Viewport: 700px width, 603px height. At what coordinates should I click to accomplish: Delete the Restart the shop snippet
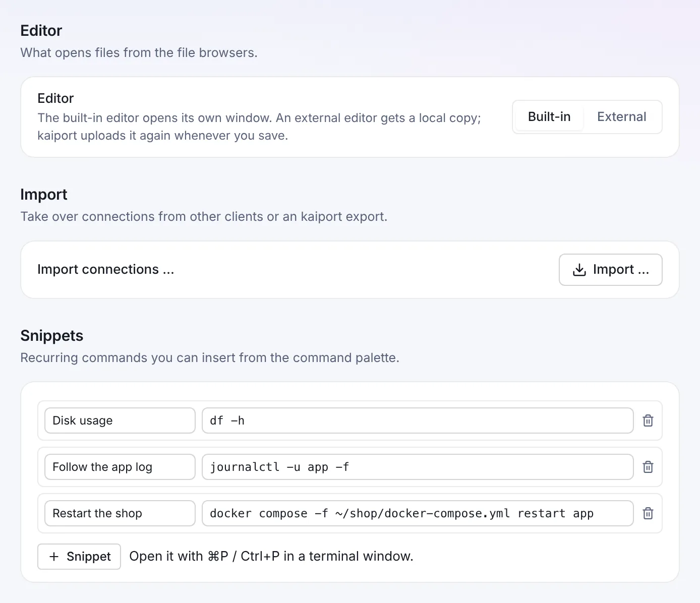point(648,513)
